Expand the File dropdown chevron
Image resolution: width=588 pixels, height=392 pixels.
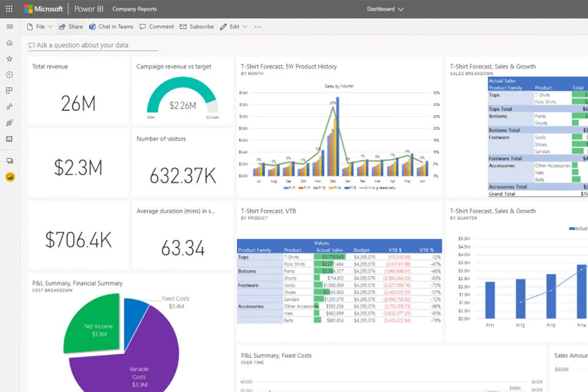50,26
